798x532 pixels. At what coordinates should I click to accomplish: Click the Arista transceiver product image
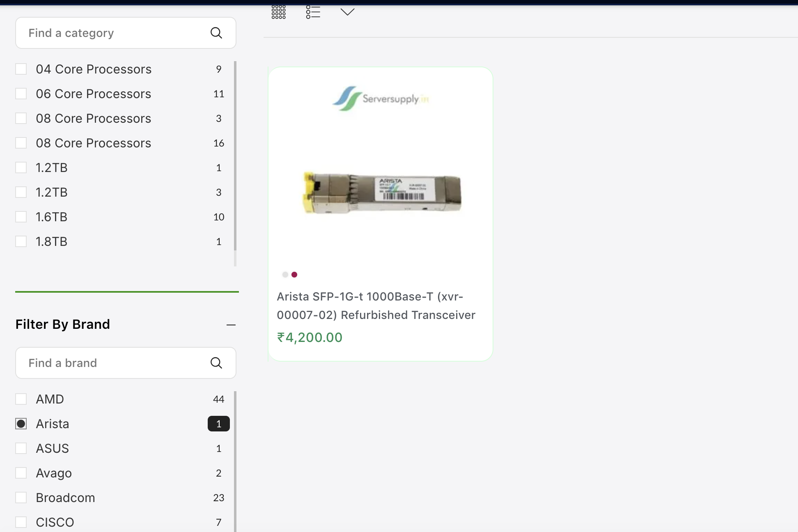point(382,194)
